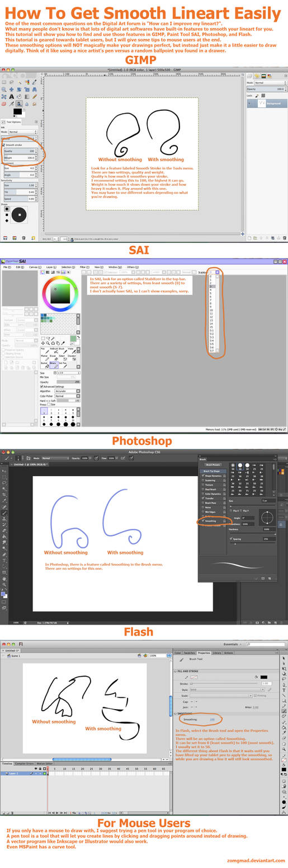Select the Type tool in Photoshop's toolbar

click(3, 560)
